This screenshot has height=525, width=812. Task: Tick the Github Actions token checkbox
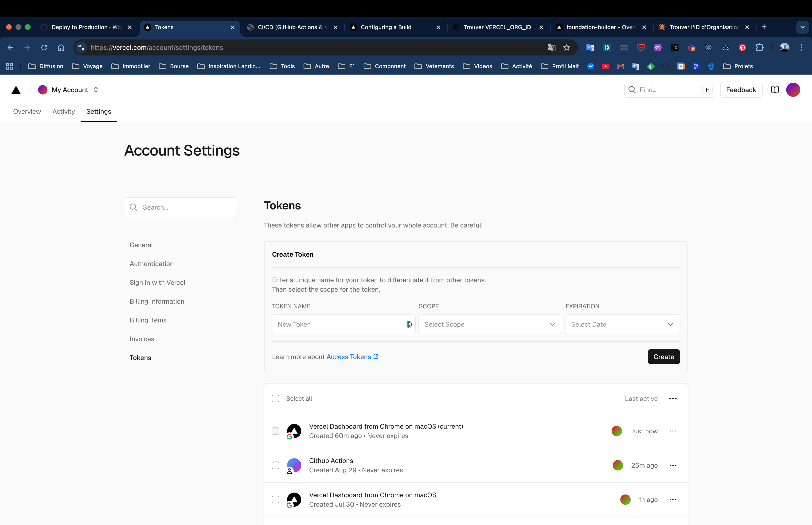tap(275, 465)
